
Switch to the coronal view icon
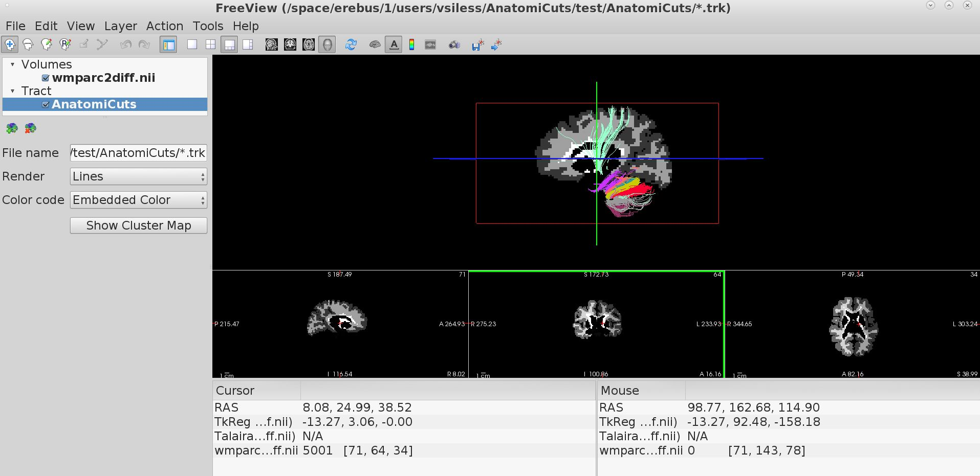click(290, 45)
